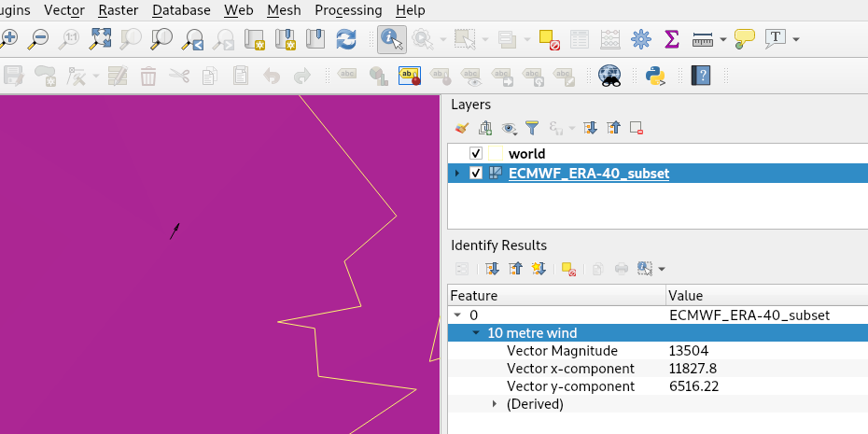Toggle expand new results by default
The height and width of the screenshot is (434, 868).
539,269
